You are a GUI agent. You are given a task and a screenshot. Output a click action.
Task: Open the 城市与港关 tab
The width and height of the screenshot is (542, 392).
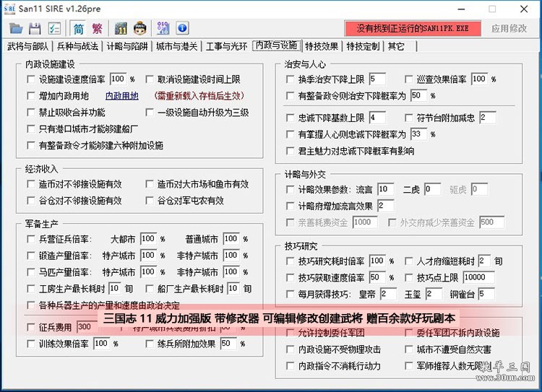pyautogui.click(x=176, y=46)
